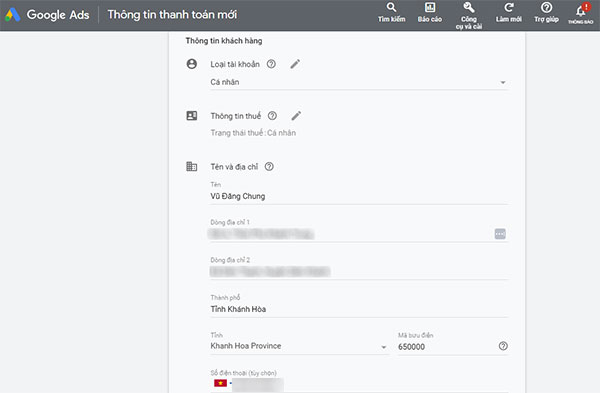Show help for Loại tài khoản
Screen dimensions: 600x393
click(x=271, y=64)
